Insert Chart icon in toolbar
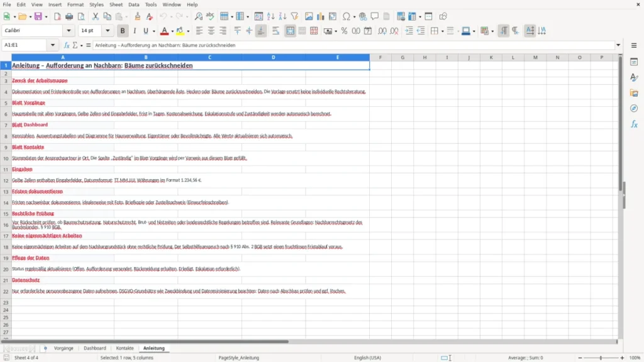The image size is (644, 362). 320,16
